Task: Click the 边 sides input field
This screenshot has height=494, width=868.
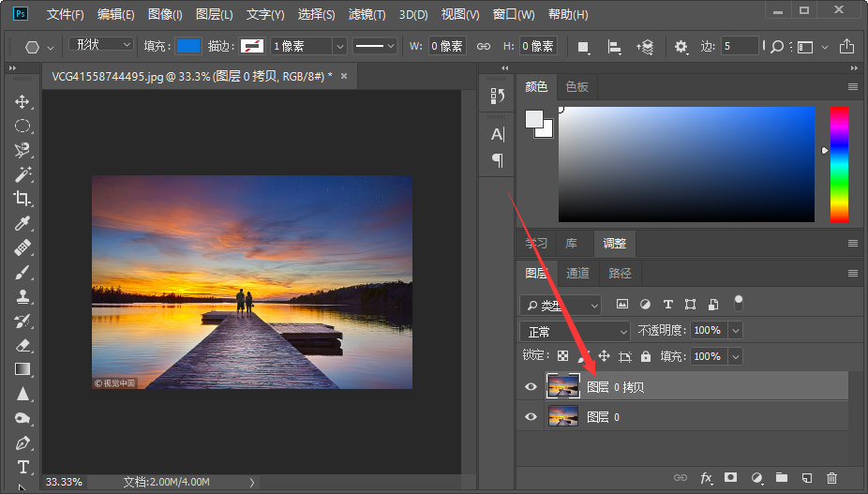Action: 740,46
